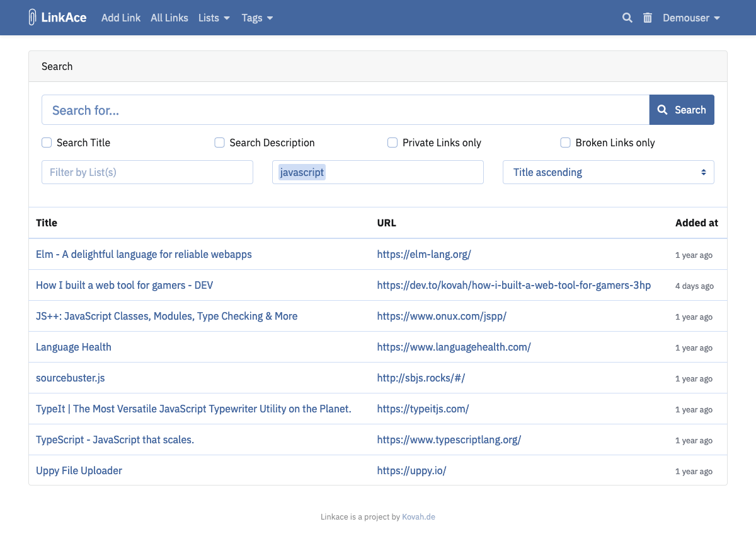This screenshot has width=756, height=553.
Task: Click '1 year ago' in Elm row
Action: pos(694,255)
